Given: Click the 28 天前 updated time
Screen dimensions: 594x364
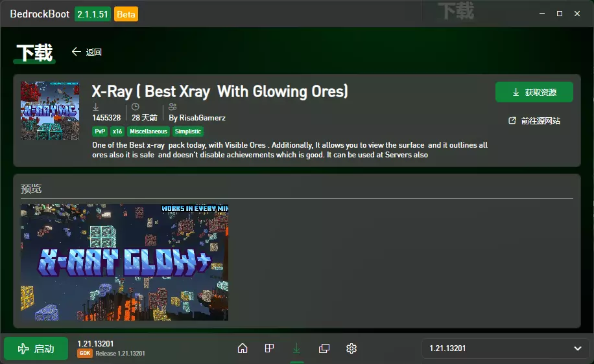Looking at the screenshot, I should tap(145, 118).
